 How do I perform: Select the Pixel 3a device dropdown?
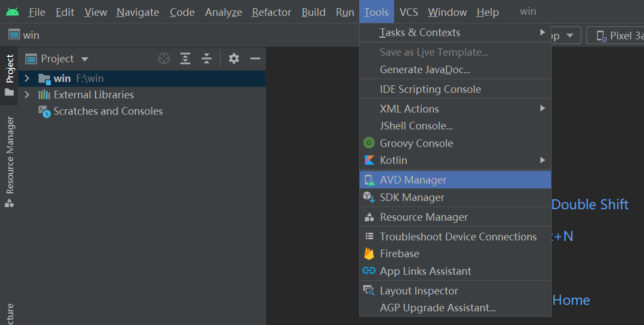615,36
